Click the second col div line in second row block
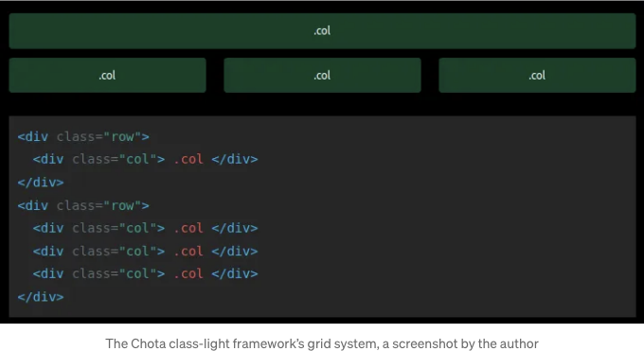This screenshot has height=351, width=644. [146, 252]
